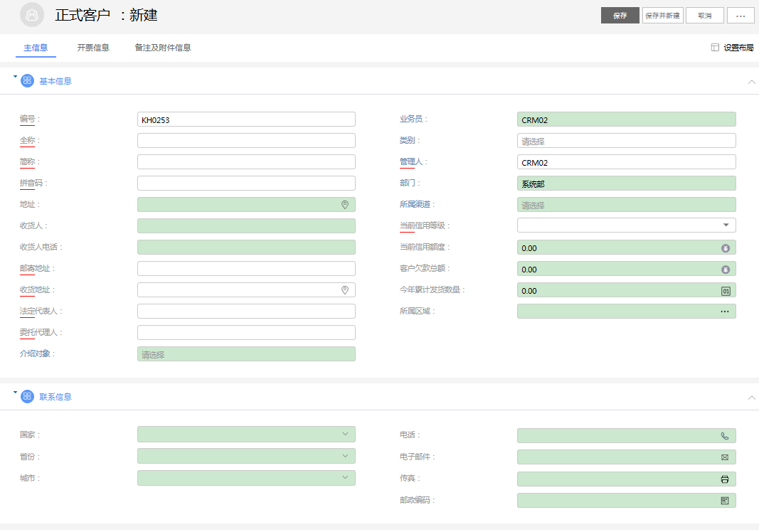Collapse the 基本信息 section
Screen dimensions: 759x532
click(752, 82)
